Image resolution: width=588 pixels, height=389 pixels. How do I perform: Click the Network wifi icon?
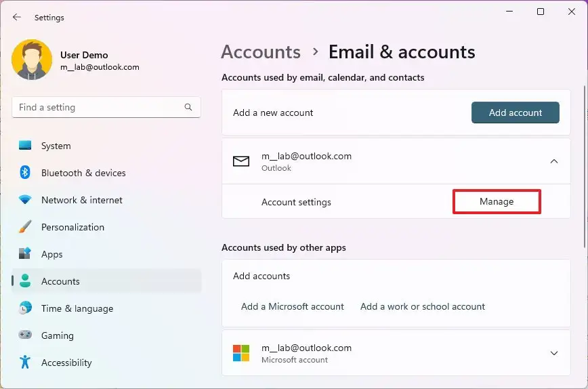25,199
